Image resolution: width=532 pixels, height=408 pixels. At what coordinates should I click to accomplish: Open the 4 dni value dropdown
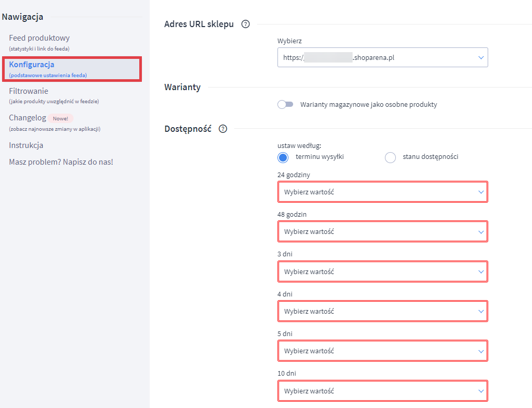(x=382, y=311)
